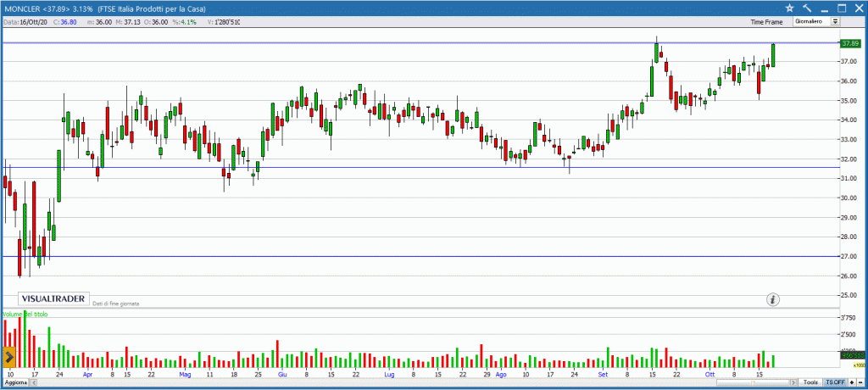The height and width of the screenshot is (390, 868).
Task: Click the horizontal chart scrollbar track
Action: coord(753,382)
